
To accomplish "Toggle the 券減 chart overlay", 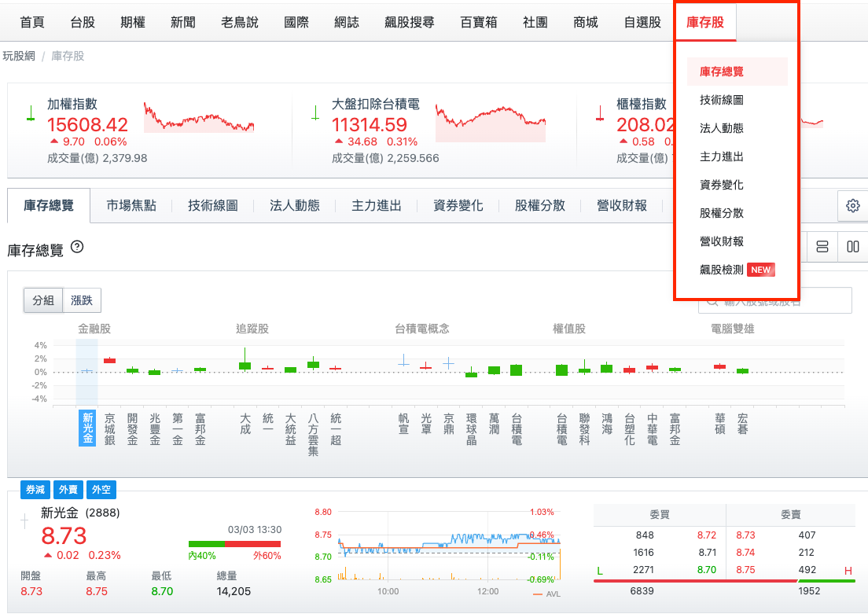I will coord(35,489).
